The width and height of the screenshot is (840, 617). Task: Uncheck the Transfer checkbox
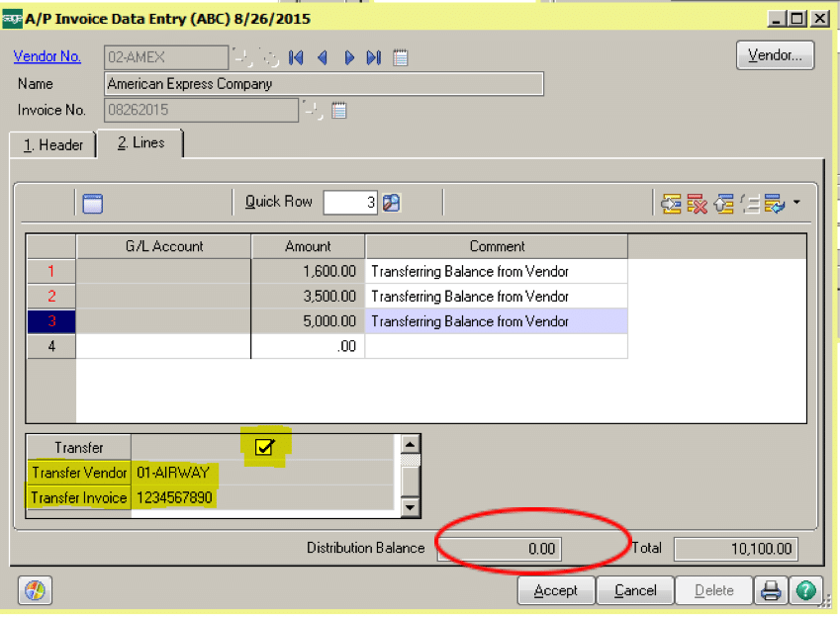click(264, 447)
